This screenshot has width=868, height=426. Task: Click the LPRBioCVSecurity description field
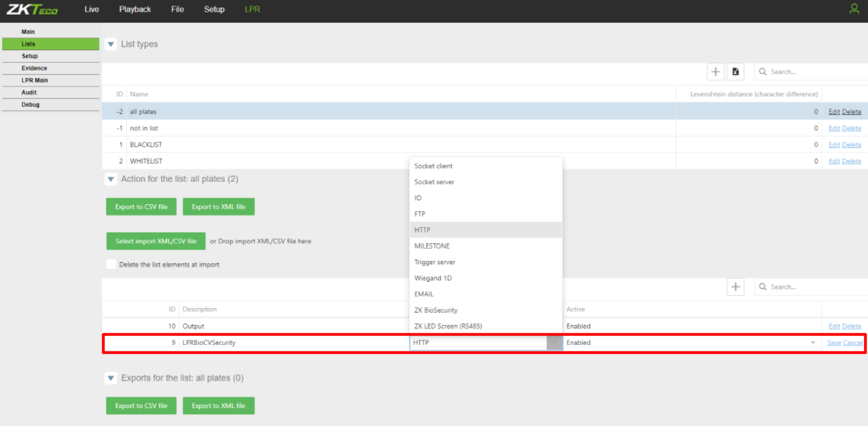click(294, 343)
